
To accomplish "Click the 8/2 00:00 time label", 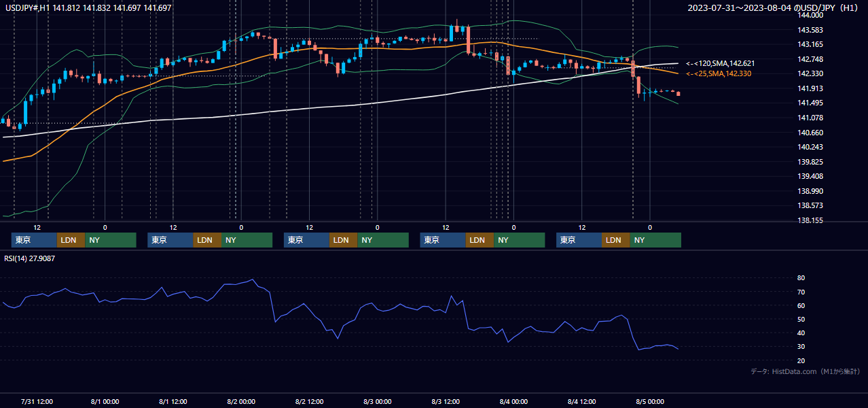I will 241,401.
